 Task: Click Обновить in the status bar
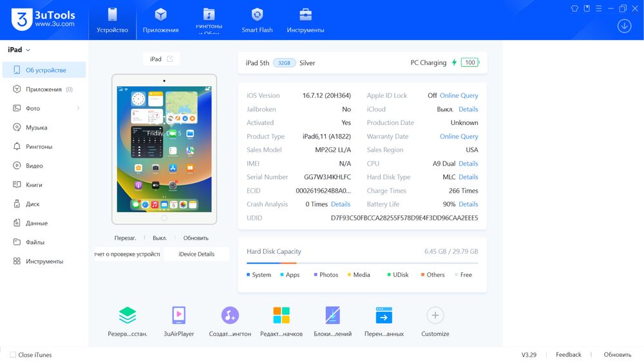618,355
